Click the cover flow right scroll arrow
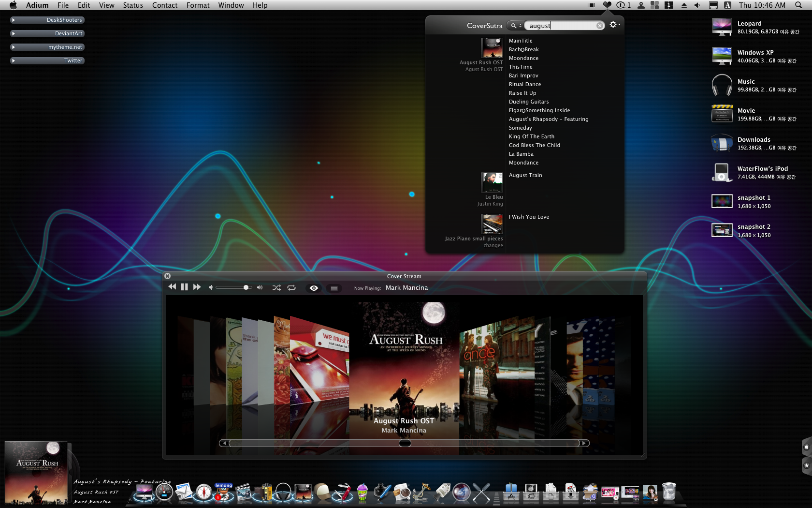This screenshot has height=508, width=812. (584, 443)
